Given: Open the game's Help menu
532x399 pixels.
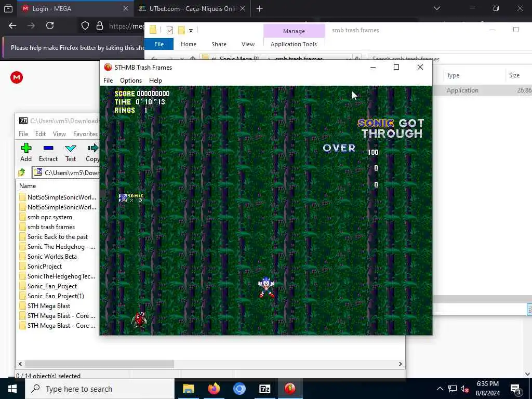Looking at the screenshot, I should [x=155, y=81].
